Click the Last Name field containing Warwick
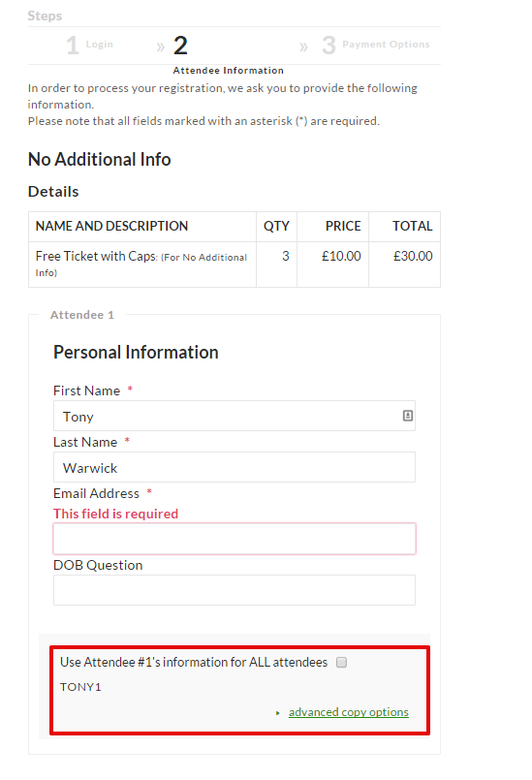 (235, 467)
